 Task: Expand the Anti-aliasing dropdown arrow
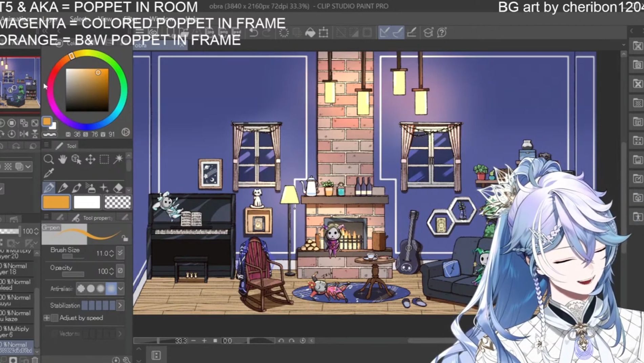(120, 289)
